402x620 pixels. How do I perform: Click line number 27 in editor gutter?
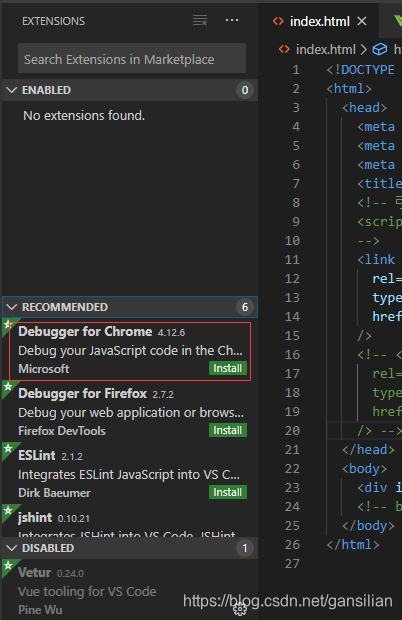292,563
